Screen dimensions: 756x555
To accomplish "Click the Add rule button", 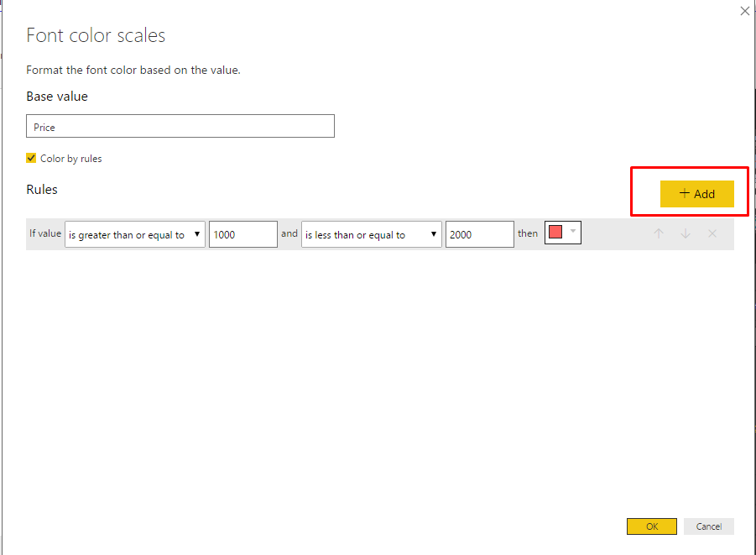I will tap(696, 194).
